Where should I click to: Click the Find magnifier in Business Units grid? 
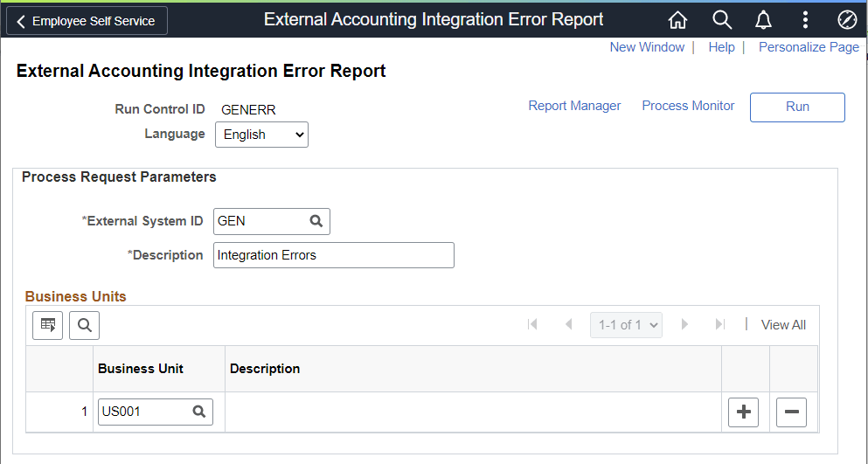tap(84, 325)
